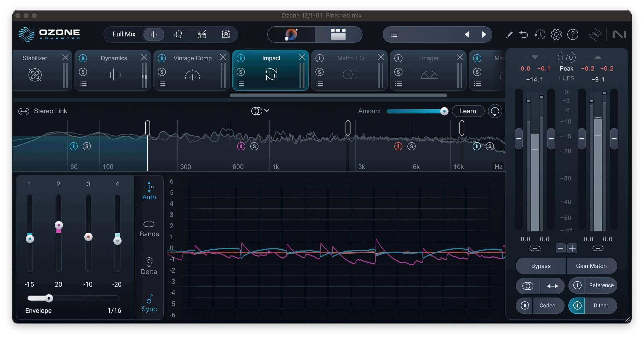Image resolution: width=644 pixels, height=338 pixels.
Task: Open the undo history clock icon
Action: (540, 34)
